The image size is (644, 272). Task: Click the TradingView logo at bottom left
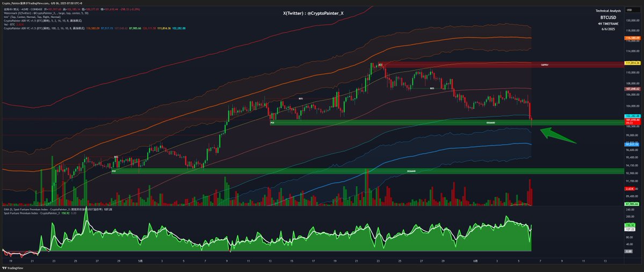point(12,268)
